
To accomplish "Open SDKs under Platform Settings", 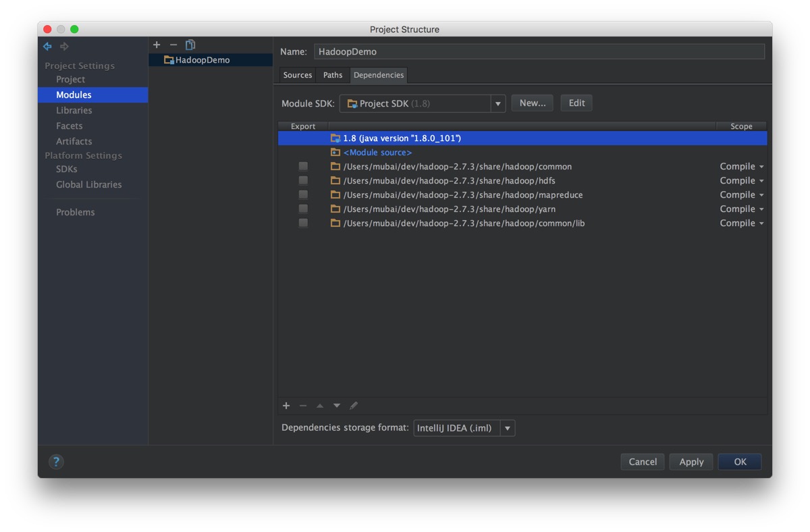I will pyautogui.click(x=66, y=169).
